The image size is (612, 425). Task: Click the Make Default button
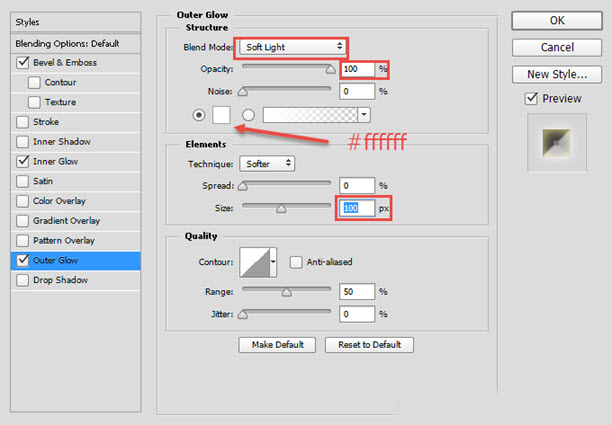tap(277, 345)
